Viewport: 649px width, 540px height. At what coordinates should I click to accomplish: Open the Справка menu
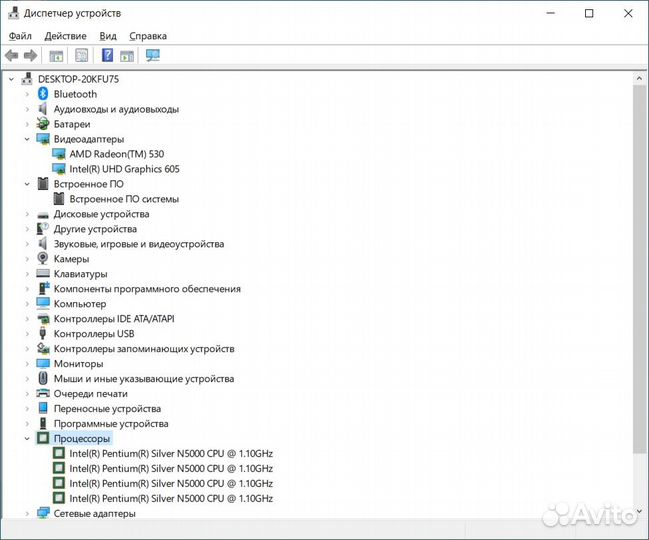point(148,36)
